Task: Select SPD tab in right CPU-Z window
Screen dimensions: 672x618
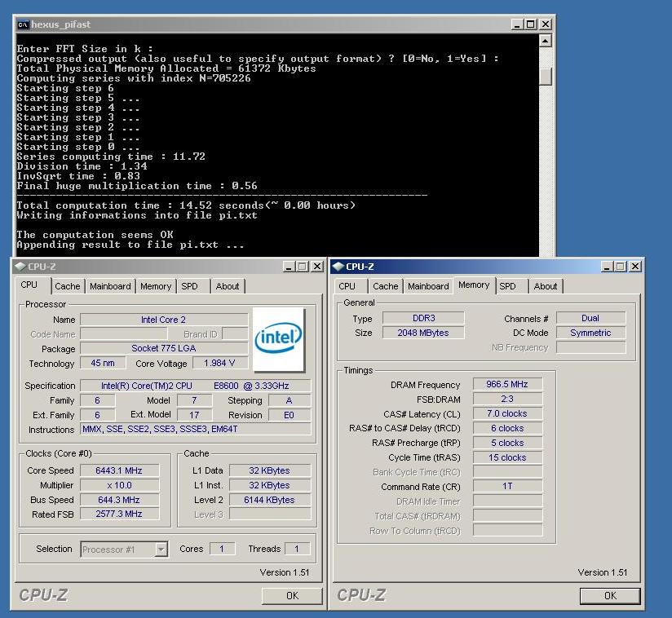Action: coord(507,286)
